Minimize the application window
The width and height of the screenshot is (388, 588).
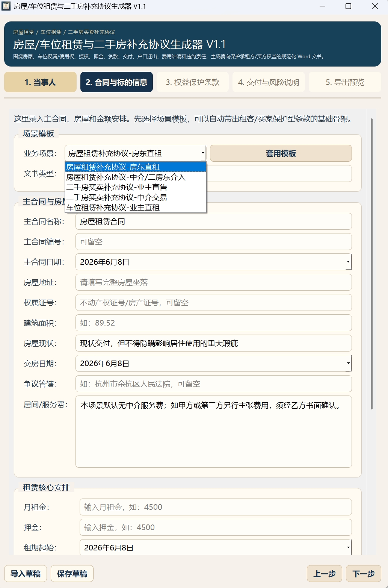pyautogui.click(x=322, y=6)
